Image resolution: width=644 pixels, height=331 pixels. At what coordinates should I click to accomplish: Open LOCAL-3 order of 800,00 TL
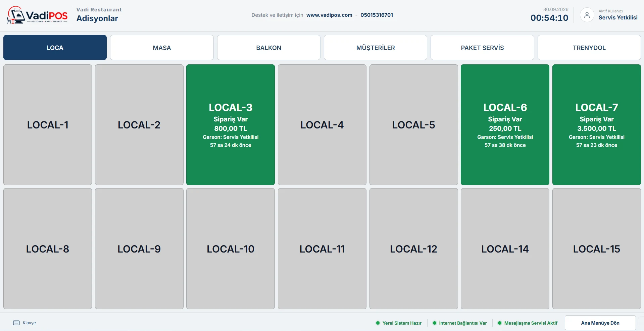[x=231, y=125]
